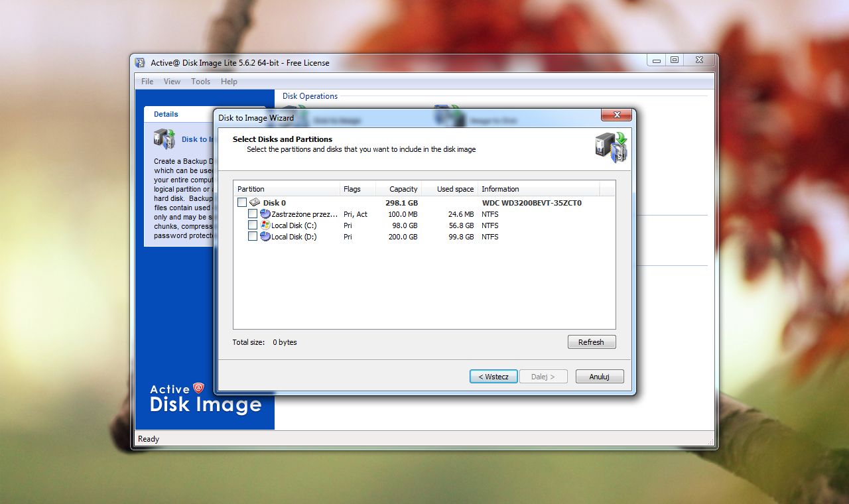Click the 298.1 GB capacity value

(402, 203)
